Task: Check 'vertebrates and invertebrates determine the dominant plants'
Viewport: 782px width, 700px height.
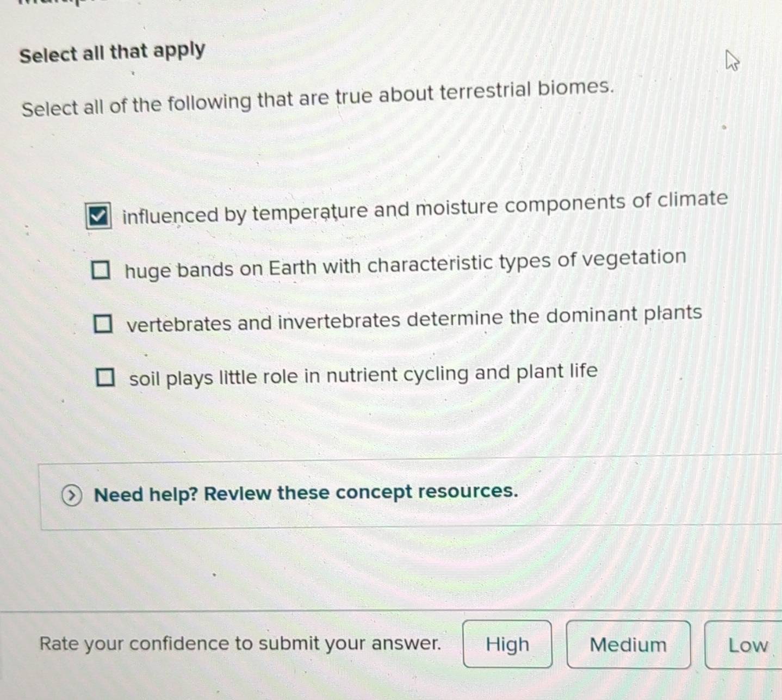Action: point(104,324)
